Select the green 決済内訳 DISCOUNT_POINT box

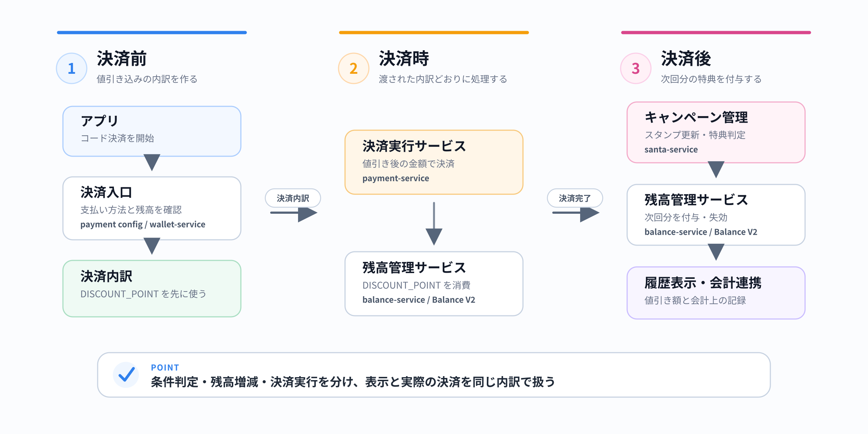click(152, 289)
